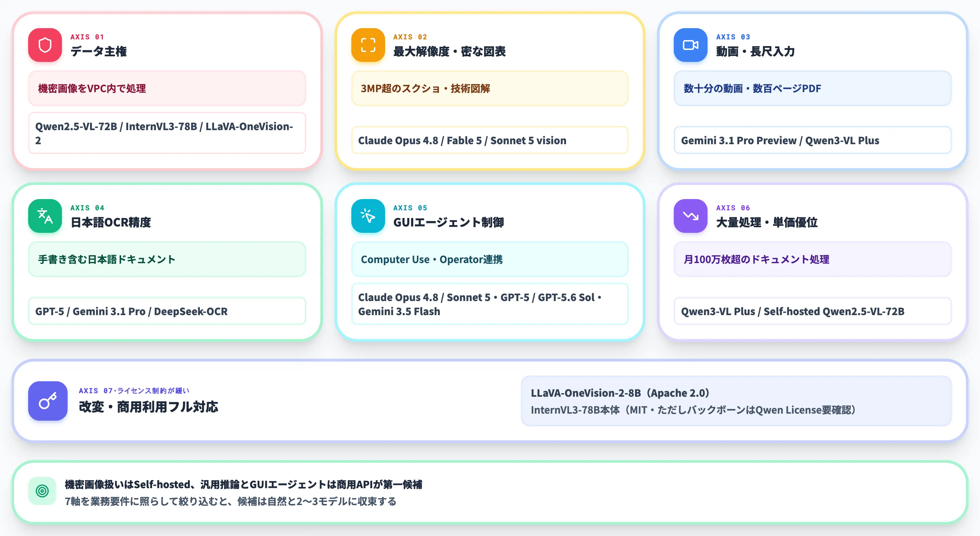Screen dimensions: 980x536
Task: Click the AXIS 04 label
Action: tap(87, 208)
